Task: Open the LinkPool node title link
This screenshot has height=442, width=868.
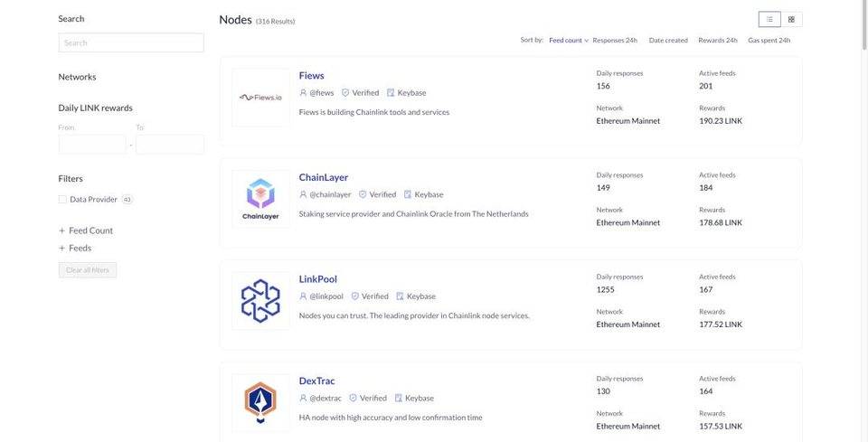Action: point(317,279)
